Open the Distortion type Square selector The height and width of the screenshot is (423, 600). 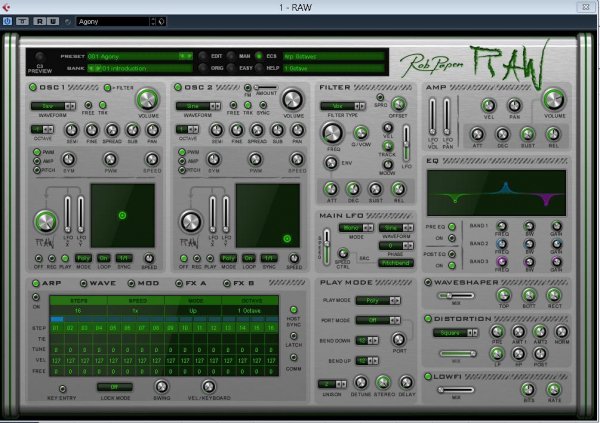tap(455, 333)
